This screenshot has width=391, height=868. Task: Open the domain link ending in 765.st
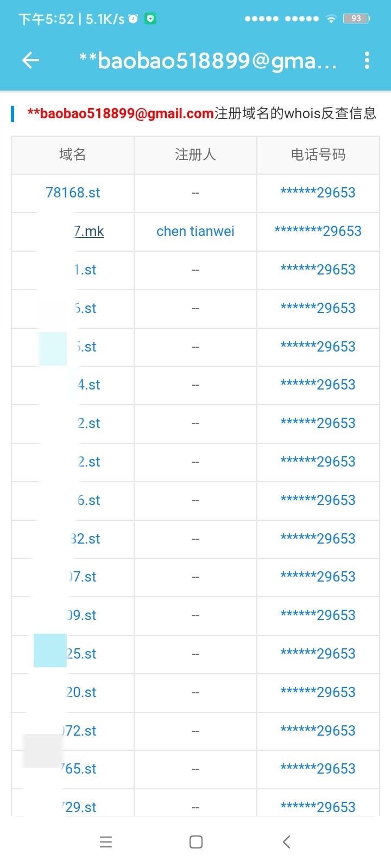(x=79, y=769)
